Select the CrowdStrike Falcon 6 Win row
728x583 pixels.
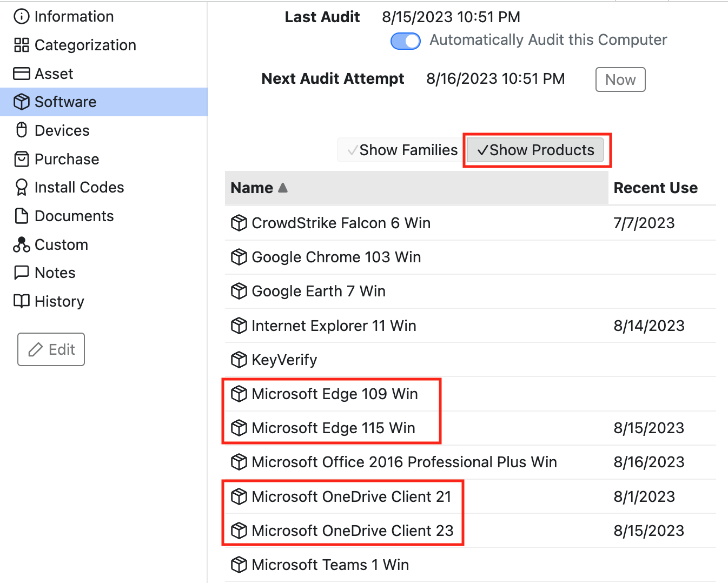(471, 223)
